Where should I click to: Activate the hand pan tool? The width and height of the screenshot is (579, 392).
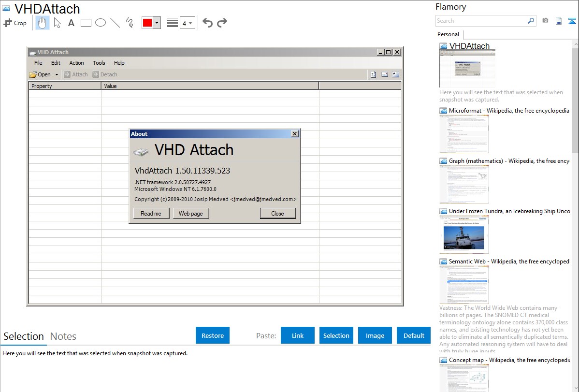43,23
